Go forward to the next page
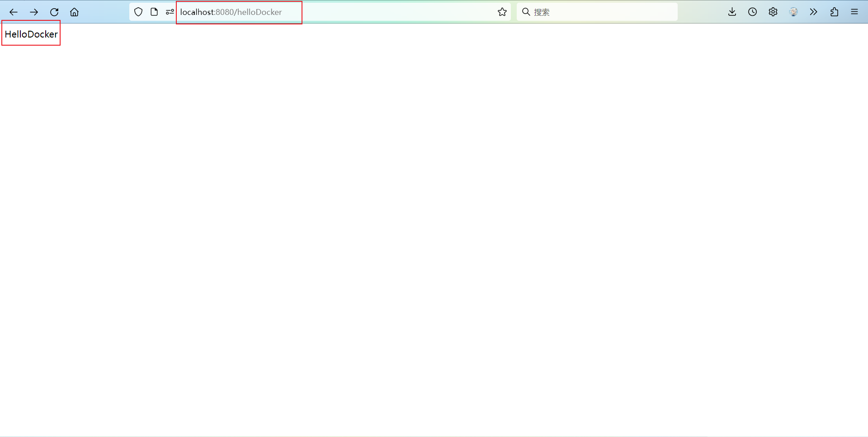This screenshot has height=437, width=868. tap(34, 12)
